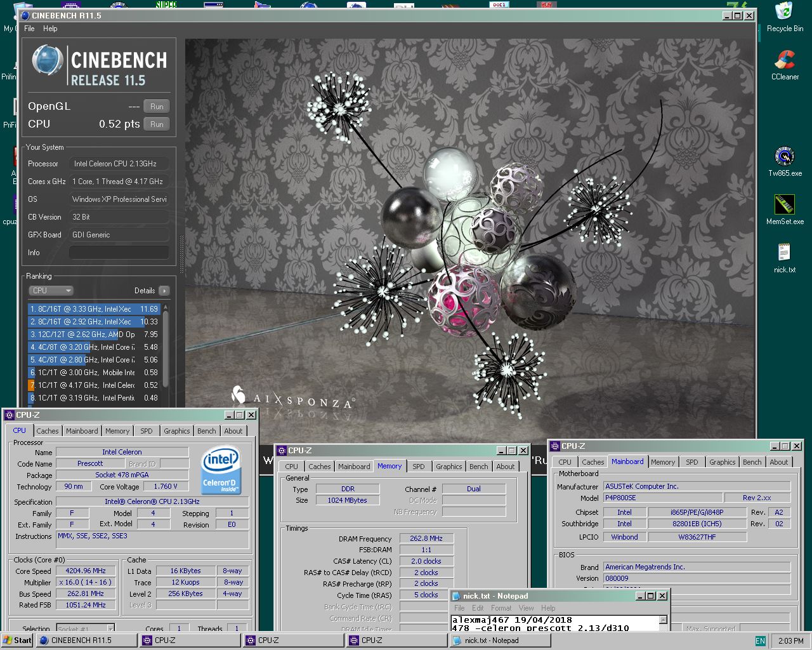Click the Processor field Intel Celeron CPU 2.13GHz
The height and width of the screenshot is (650, 812).
[119, 164]
